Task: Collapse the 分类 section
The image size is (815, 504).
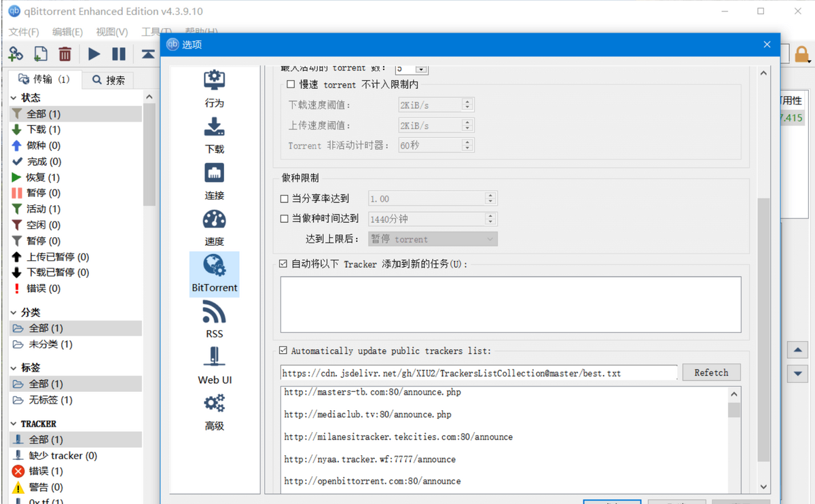Action: (x=14, y=312)
